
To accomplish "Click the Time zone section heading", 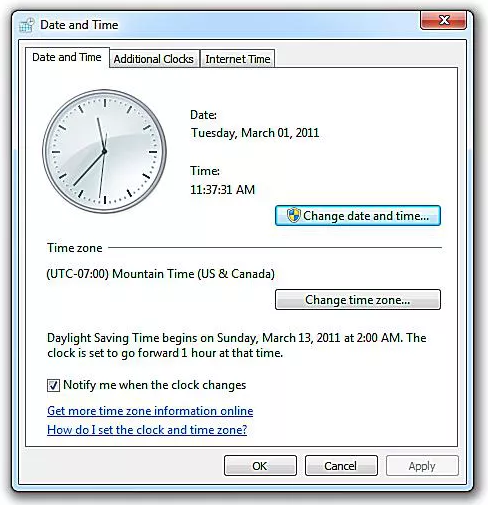I will 75,248.
